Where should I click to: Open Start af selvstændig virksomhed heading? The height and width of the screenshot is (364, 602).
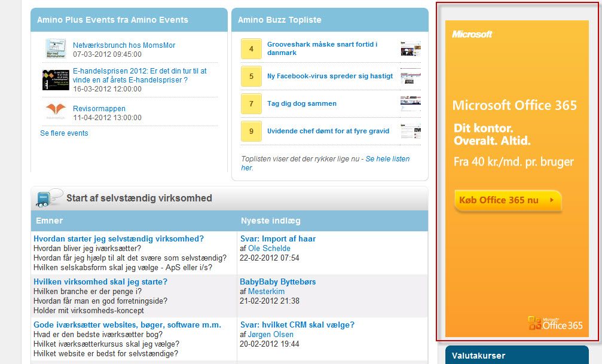click(139, 198)
